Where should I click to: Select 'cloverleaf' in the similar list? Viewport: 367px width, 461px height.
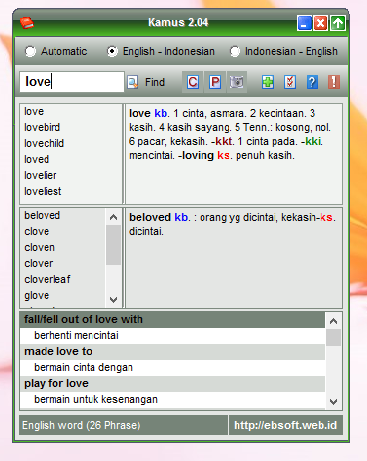[x=47, y=279]
